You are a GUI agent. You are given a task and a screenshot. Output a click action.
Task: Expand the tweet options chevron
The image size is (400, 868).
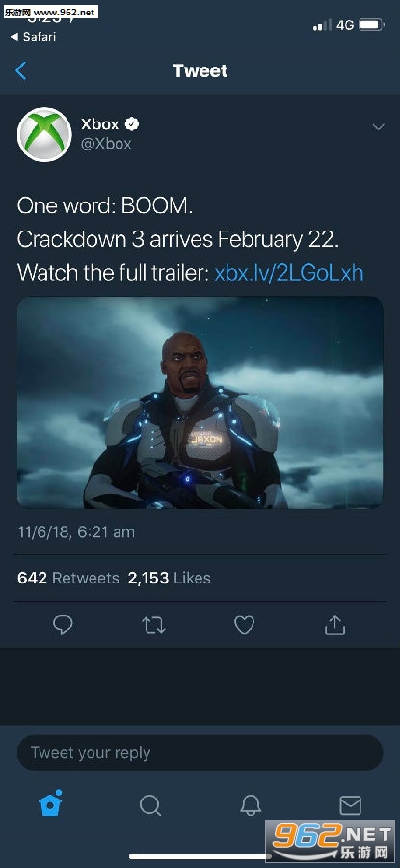379,127
